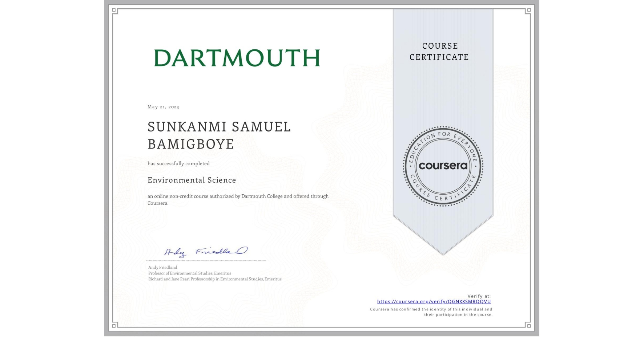This screenshot has width=644, height=337.
Task: Click the Verify at label
Action: (479, 295)
